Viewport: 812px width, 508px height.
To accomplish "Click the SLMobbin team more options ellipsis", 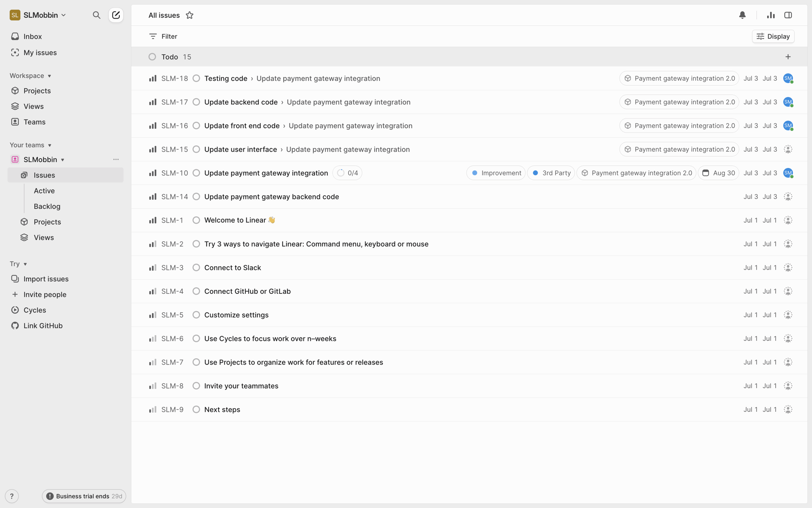I will coord(116,160).
